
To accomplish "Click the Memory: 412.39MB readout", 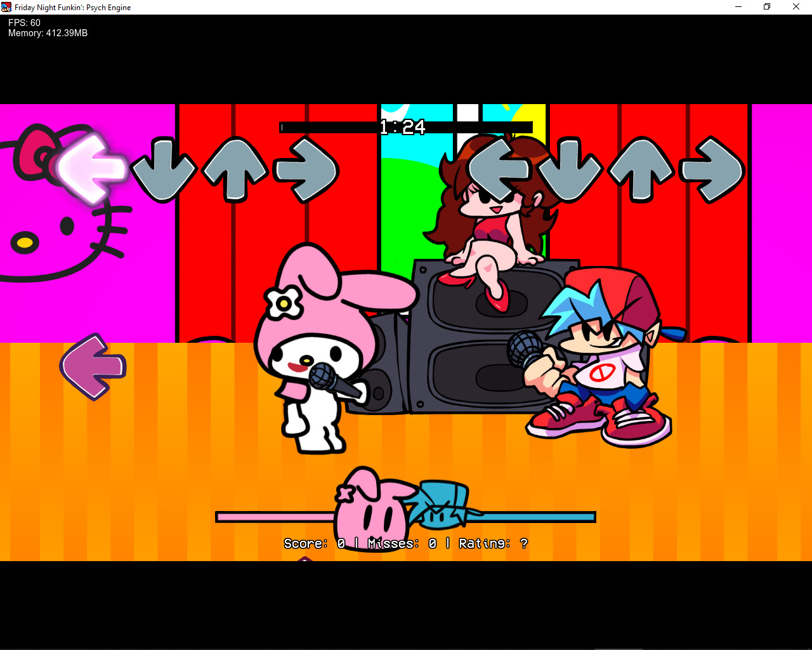I will (x=47, y=32).
